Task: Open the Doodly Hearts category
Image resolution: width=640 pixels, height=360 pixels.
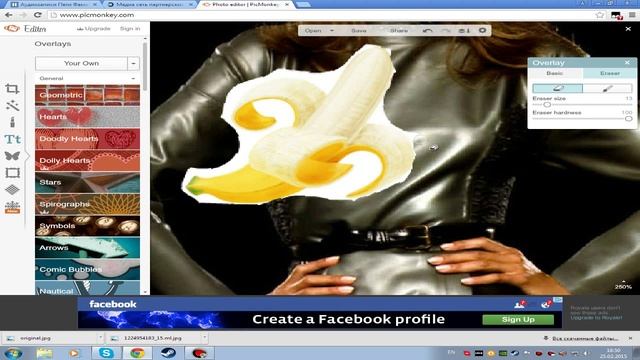Action: [87, 139]
